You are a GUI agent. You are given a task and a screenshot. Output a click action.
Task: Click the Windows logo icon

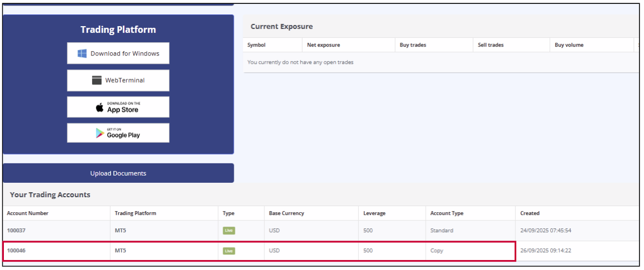coord(82,53)
